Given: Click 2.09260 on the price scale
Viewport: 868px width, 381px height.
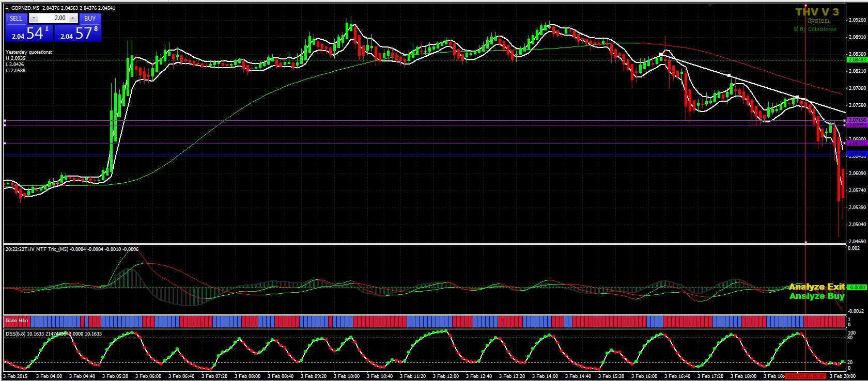Looking at the screenshot, I should pyautogui.click(x=857, y=20).
